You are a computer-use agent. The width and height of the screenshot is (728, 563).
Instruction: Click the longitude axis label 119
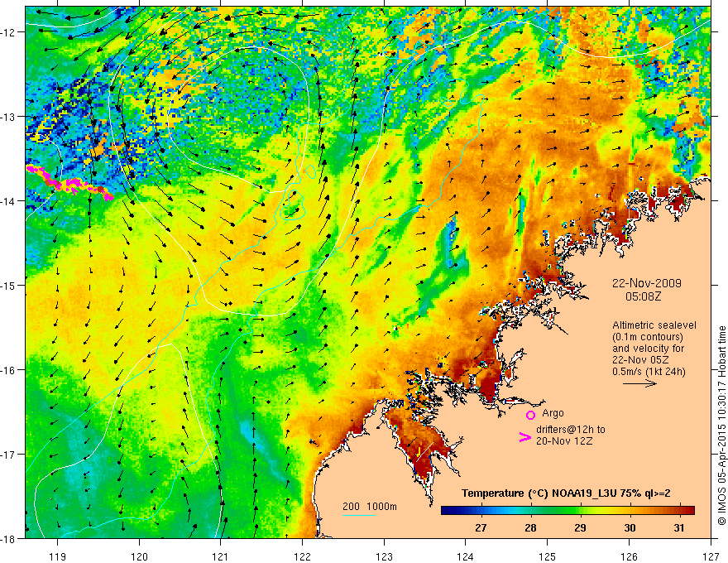pyautogui.click(x=58, y=556)
